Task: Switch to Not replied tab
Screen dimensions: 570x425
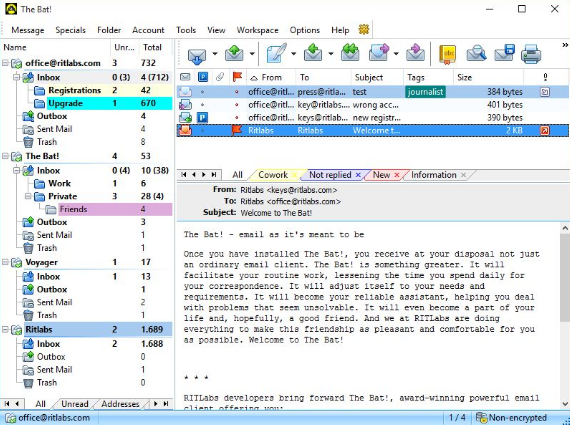Action: (330, 175)
